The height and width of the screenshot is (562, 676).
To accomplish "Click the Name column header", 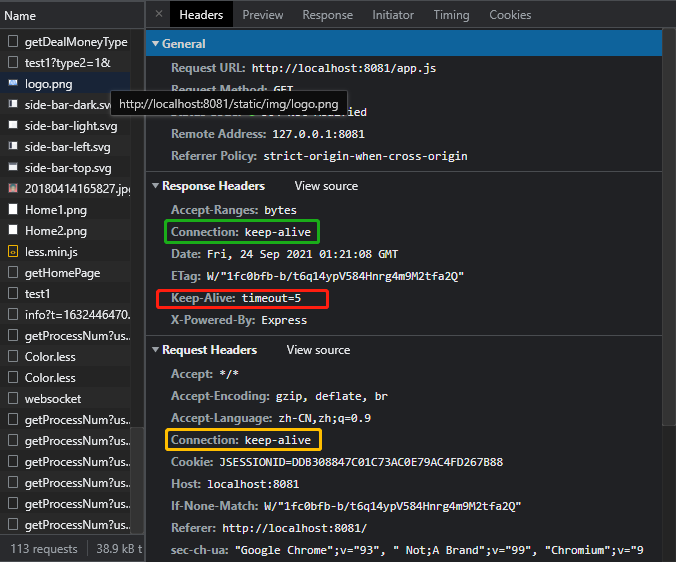I will click(x=72, y=16).
